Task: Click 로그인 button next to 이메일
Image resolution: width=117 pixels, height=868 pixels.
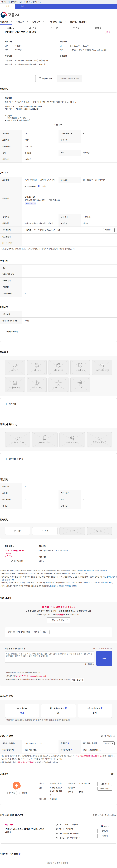Action: pyautogui.click(x=45, y=632)
